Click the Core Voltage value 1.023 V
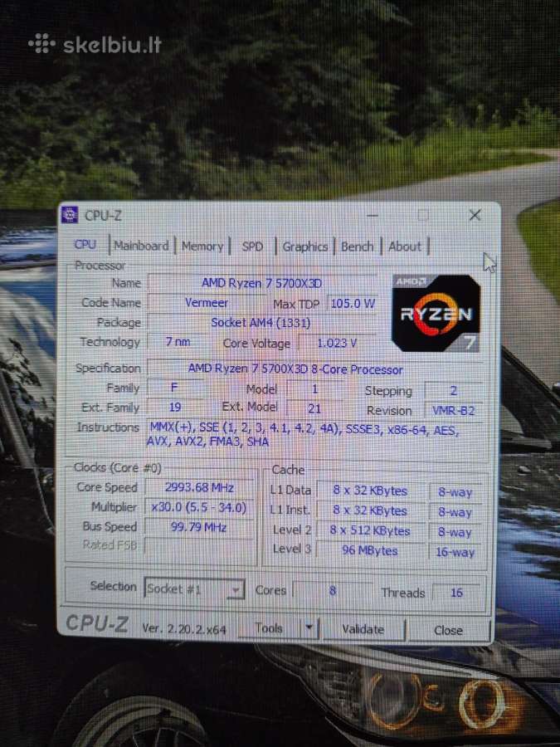Viewport: 560px width, 747px height. (x=337, y=343)
